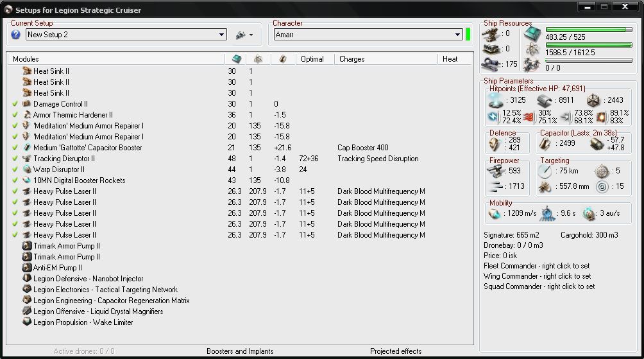Click the blue help question mark icon

(15, 35)
